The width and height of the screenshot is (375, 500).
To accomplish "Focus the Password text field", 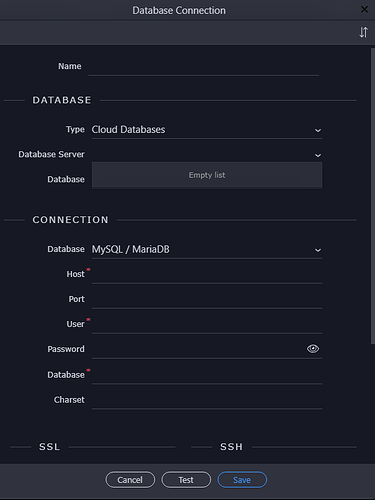I will [x=198, y=349].
